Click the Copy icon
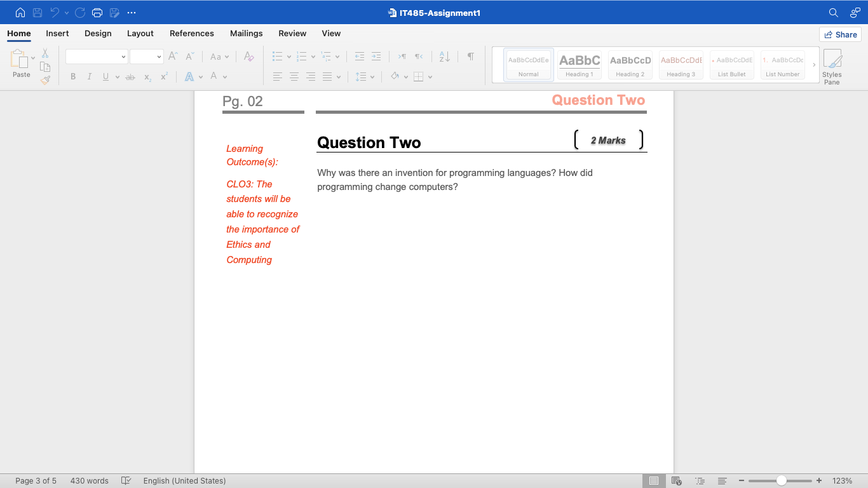868x488 pixels. (x=45, y=66)
